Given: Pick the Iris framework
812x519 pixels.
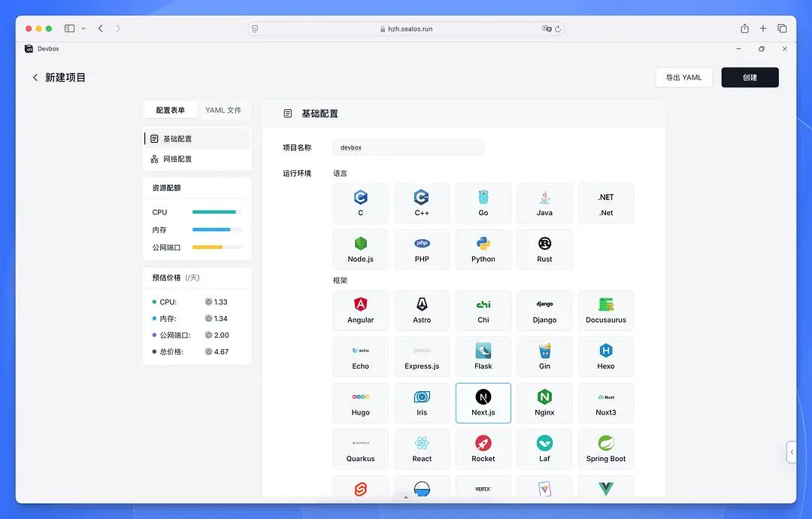Looking at the screenshot, I should [x=422, y=403].
